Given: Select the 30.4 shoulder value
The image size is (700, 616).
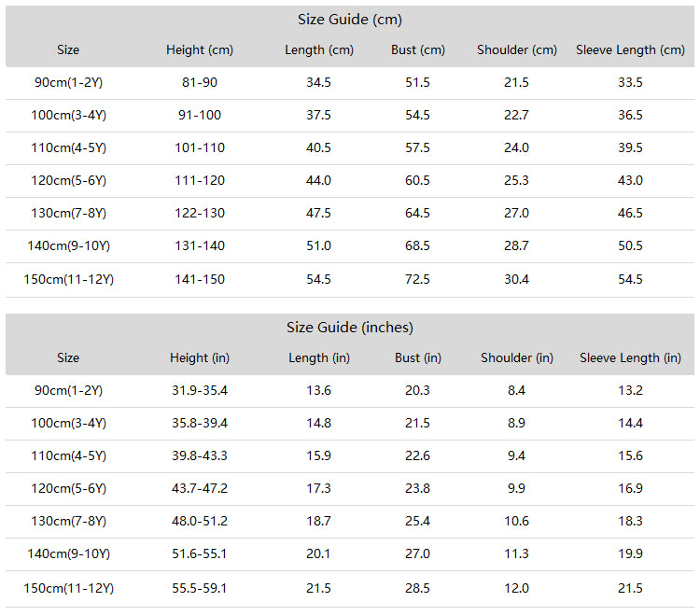Looking at the screenshot, I should point(516,279).
